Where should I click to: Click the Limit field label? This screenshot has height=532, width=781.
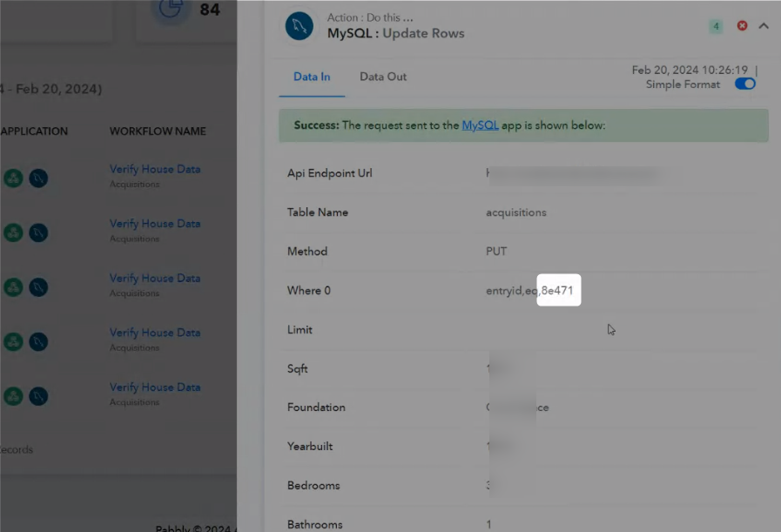tap(300, 330)
